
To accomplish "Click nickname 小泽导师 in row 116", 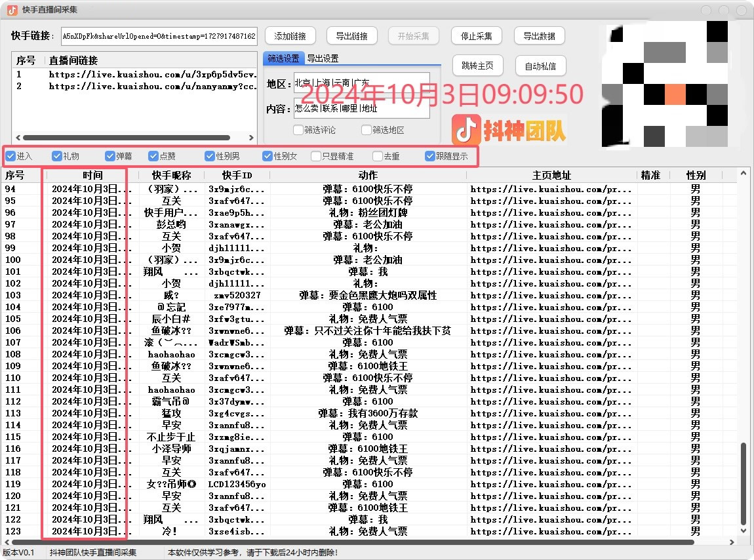I will [x=171, y=449].
